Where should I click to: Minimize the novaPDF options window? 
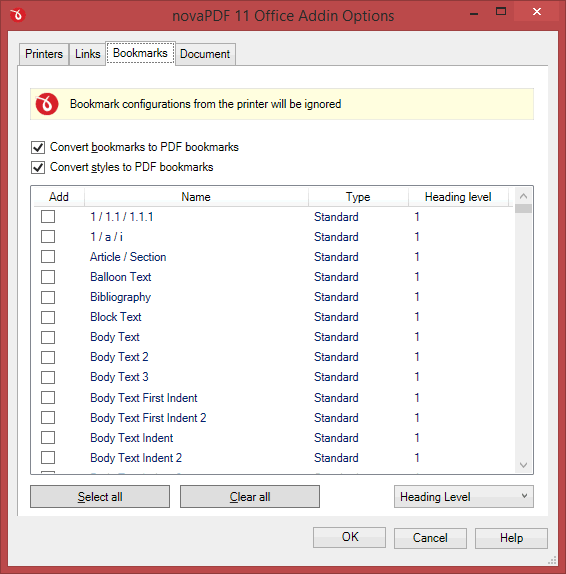pos(474,13)
